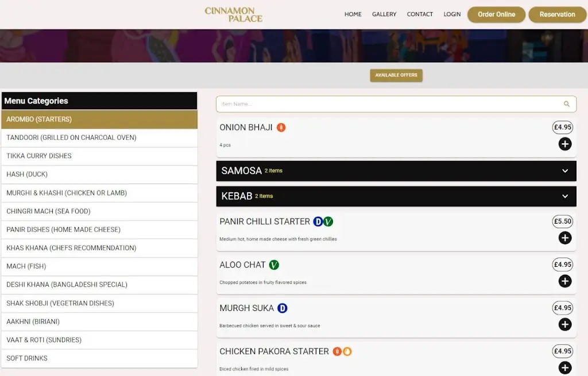Select the TANDOORI menu category
588x376 pixels.
click(70, 137)
